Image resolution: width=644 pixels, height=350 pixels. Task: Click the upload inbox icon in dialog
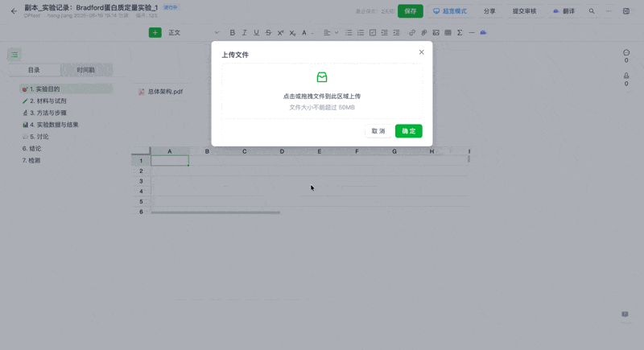(322, 77)
